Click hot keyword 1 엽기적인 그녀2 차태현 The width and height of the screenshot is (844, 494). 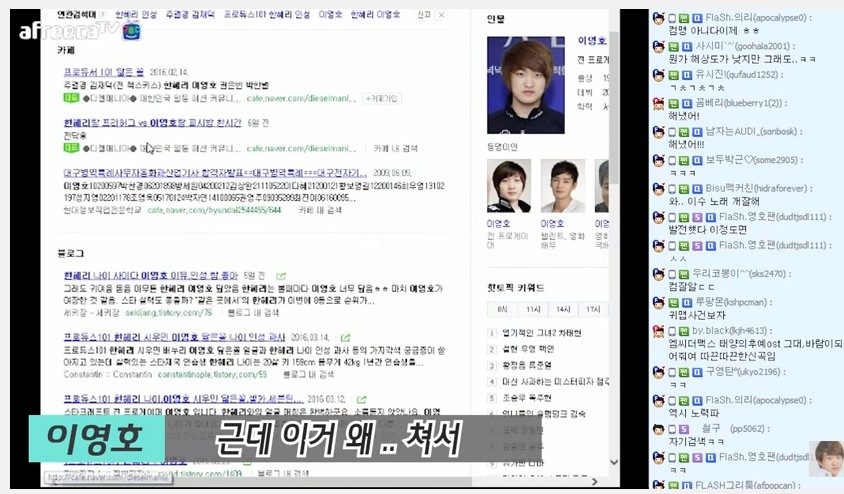point(541,333)
